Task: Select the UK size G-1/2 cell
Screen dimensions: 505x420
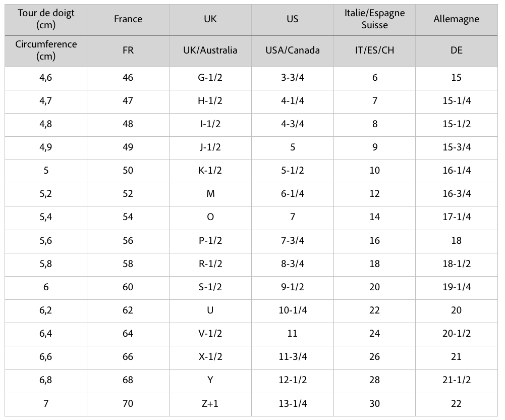Action: [210, 78]
